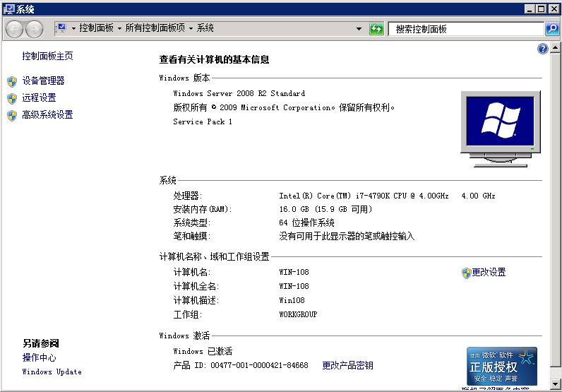
Task: Click the Win108 computer description value
Action: [292, 300]
